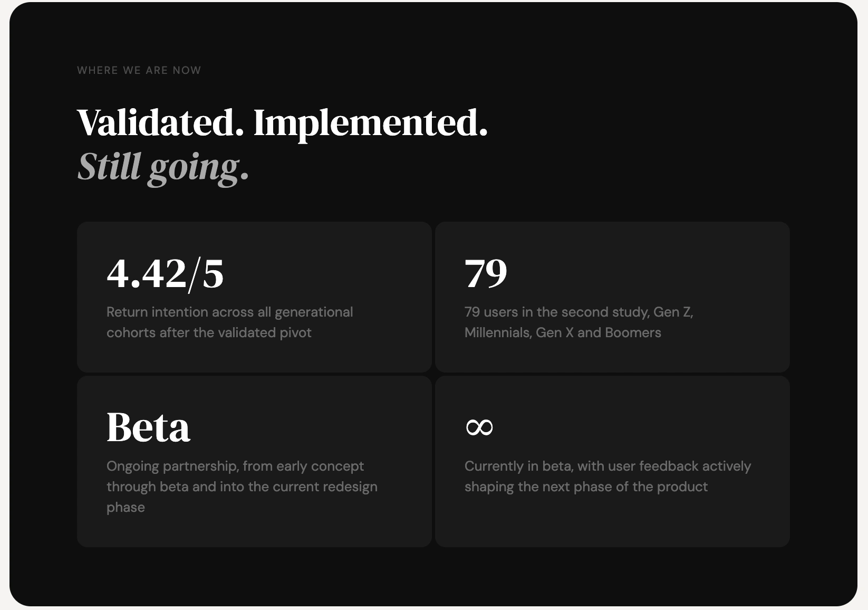The height and width of the screenshot is (610, 868).
Task: Click the word "Boomers" in the 79 card
Action: coord(633,333)
